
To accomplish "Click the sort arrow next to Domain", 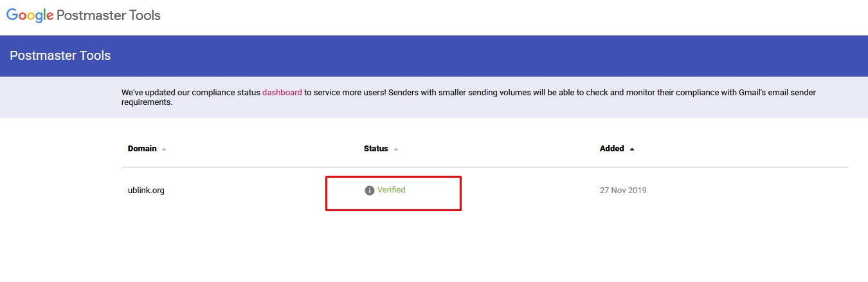I will coord(164,149).
